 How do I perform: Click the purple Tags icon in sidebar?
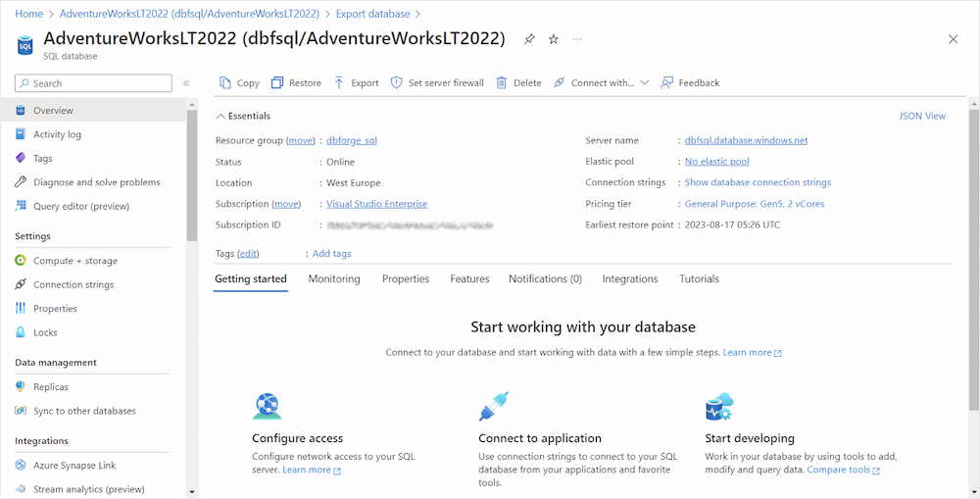click(21, 158)
